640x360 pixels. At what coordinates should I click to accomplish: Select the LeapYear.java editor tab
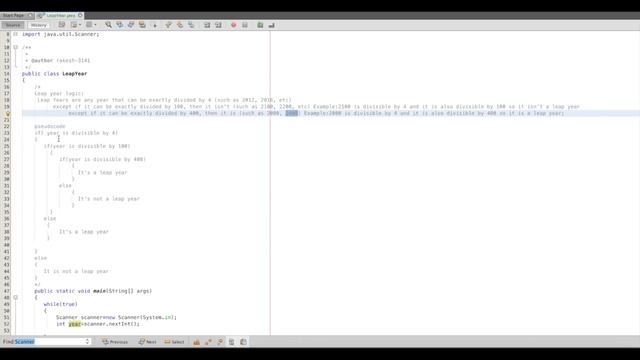60,16
